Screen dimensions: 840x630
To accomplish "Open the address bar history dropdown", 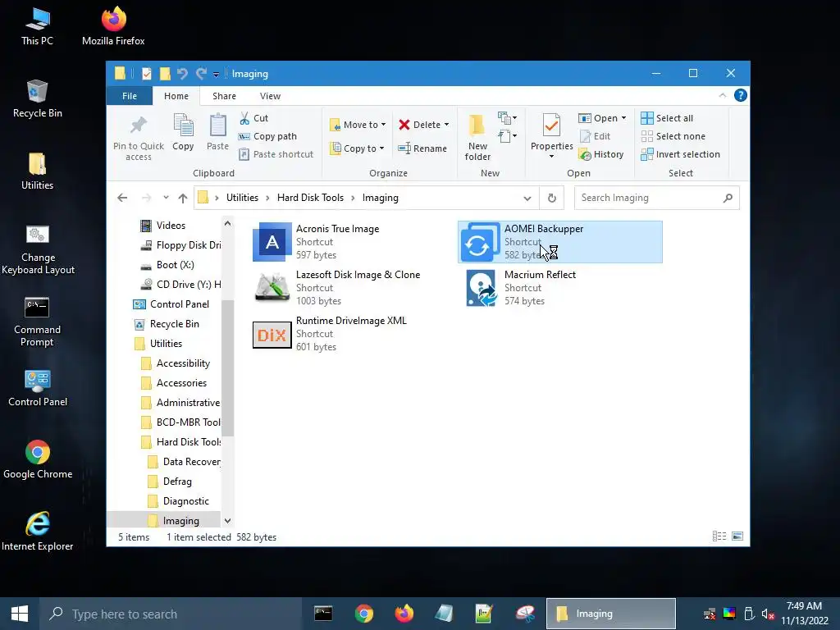I will pyautogui.click(x=527, y=198).
